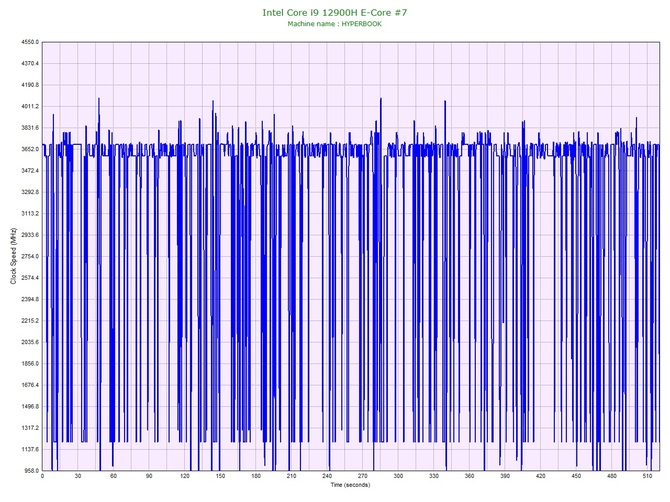Click the 510 seconds x-axis label
The width and height of the screenshot is (670, 502).
[647, 476]
